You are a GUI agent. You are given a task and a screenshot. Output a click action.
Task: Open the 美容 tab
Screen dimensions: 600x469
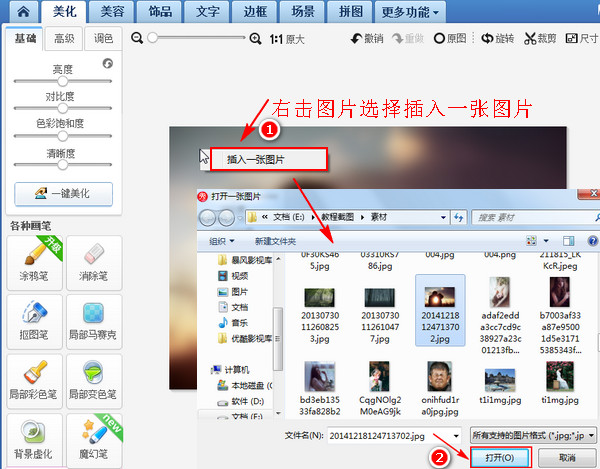pos(112,11)
